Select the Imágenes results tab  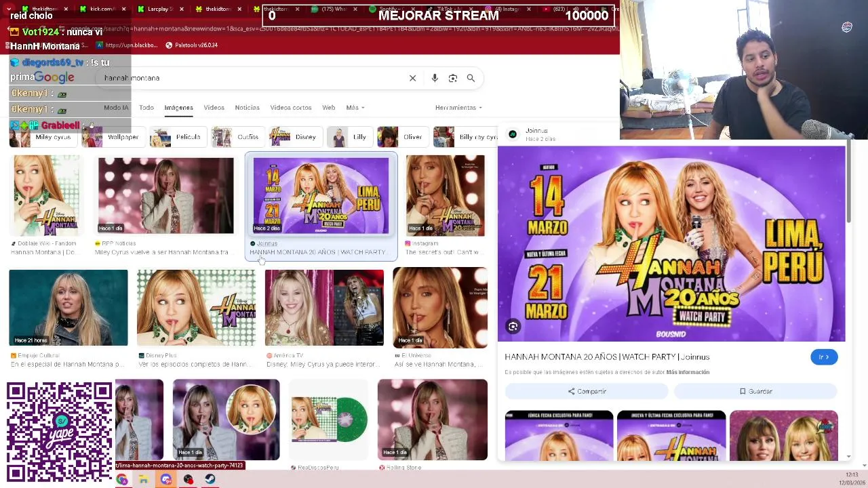(x=179, y=108)
